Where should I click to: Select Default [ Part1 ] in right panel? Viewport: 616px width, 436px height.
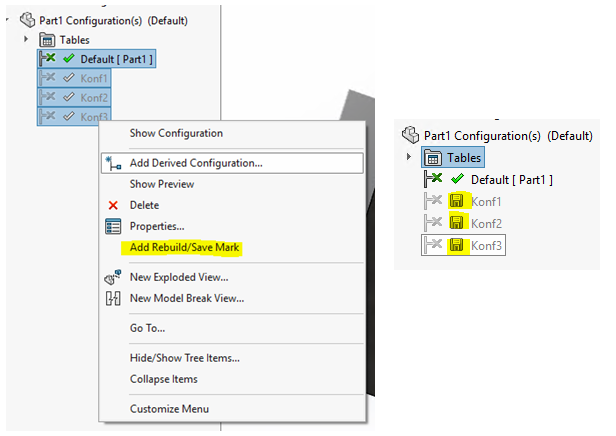[x=511, y=179]
